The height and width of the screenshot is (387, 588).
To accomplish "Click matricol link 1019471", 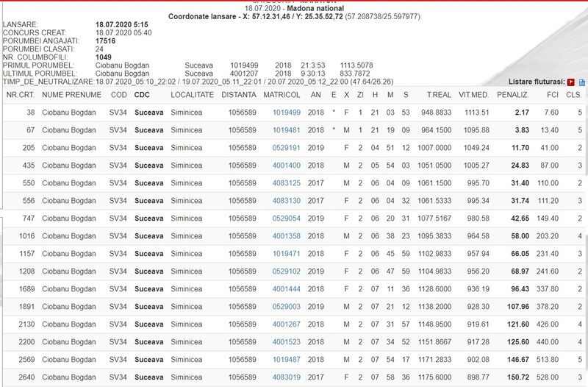I will (x=287, y=254).
